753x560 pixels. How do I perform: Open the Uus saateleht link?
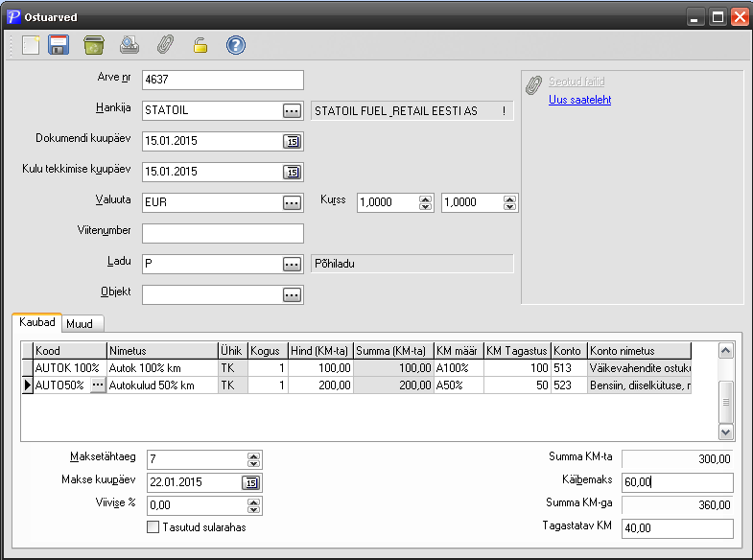click(x=579, y=100)
